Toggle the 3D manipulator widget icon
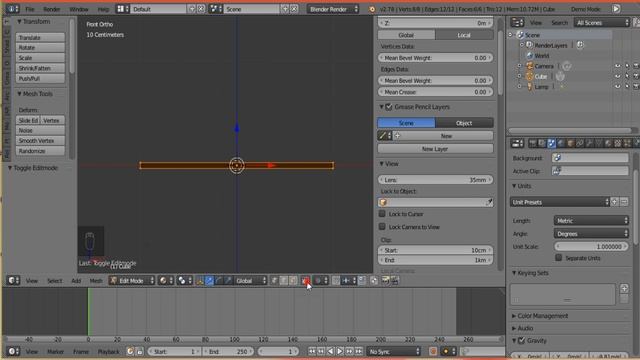 coord(200,281)
